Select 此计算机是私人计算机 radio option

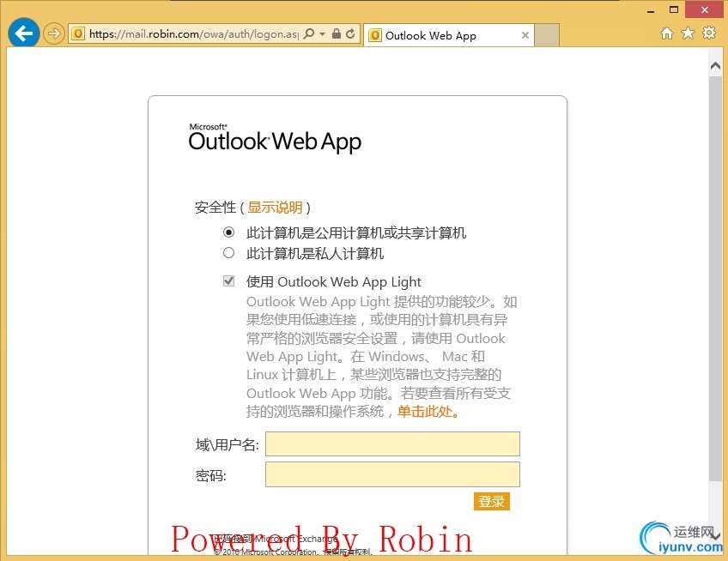tap(228, 253)
